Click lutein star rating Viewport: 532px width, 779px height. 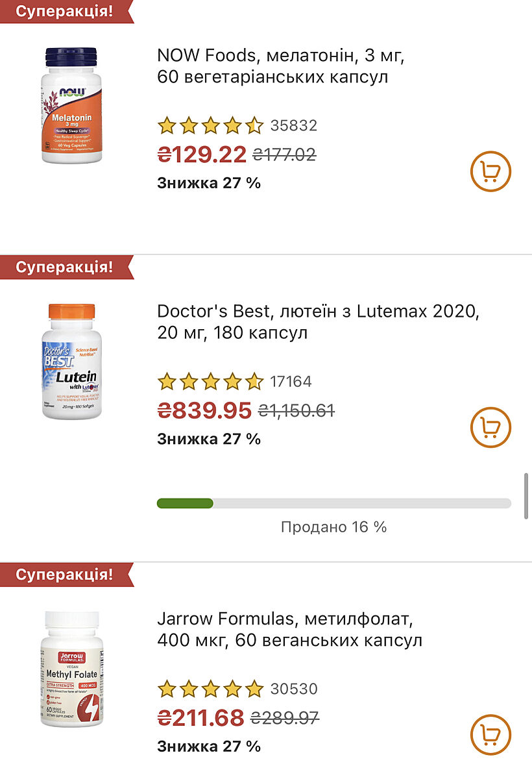click(210, 381)
